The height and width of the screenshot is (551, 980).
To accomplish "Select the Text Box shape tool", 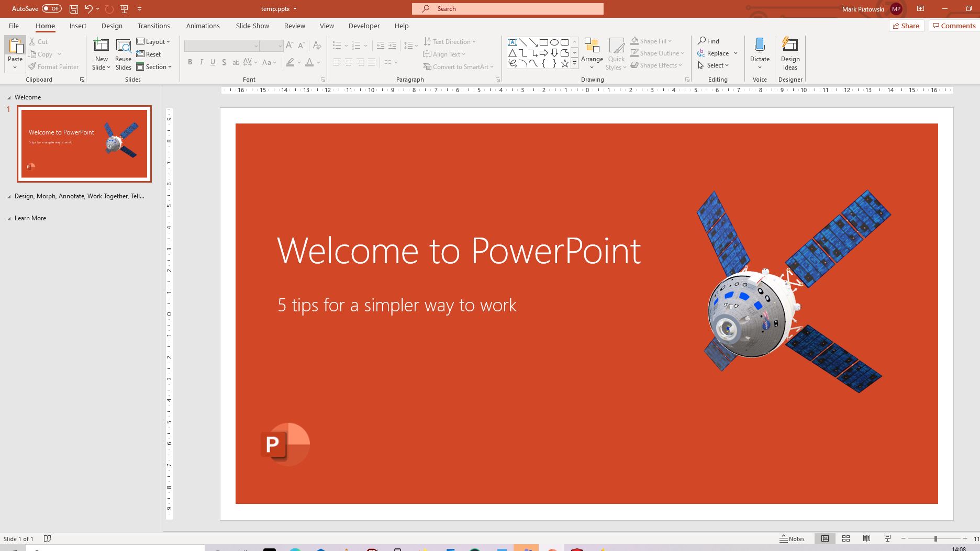I will point(513,42).
